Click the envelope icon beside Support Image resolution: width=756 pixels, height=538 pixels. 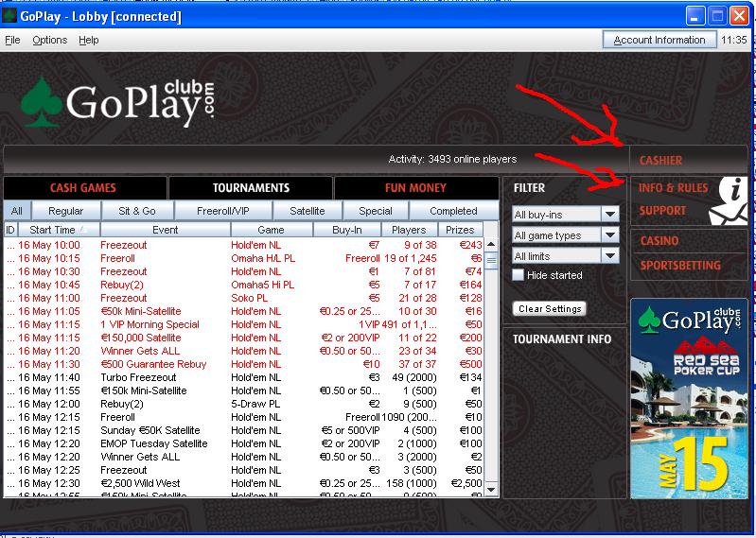pos(730,214)
